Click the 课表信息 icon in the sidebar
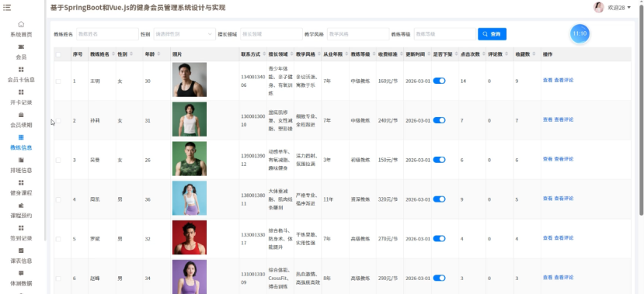 pos(21,251)
